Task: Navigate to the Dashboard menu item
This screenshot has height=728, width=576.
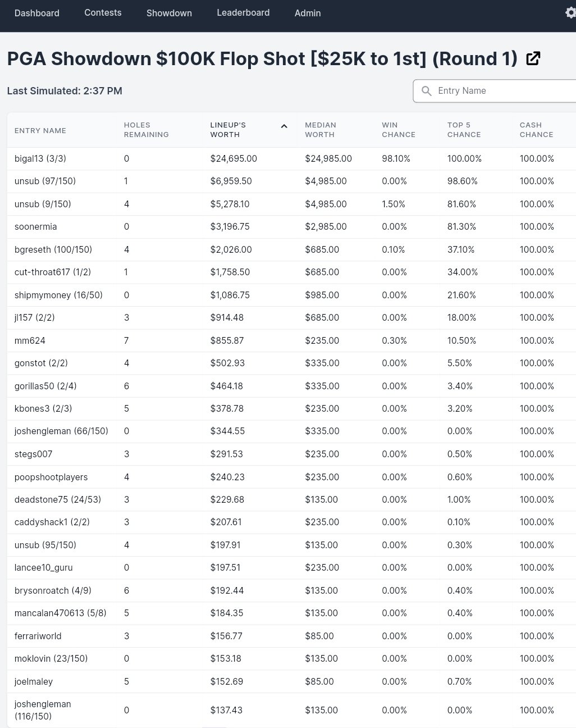Action: (37, 12)
